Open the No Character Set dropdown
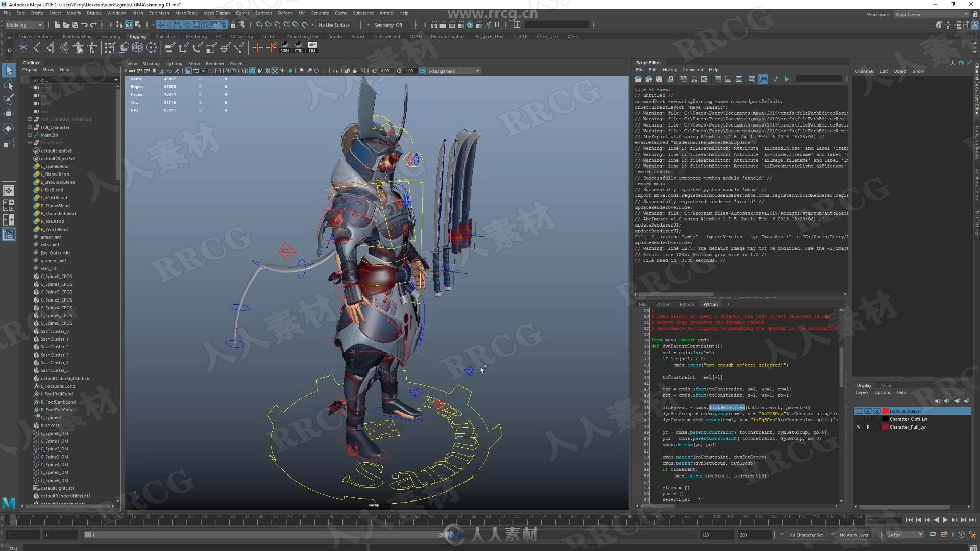 click(805, 535)
